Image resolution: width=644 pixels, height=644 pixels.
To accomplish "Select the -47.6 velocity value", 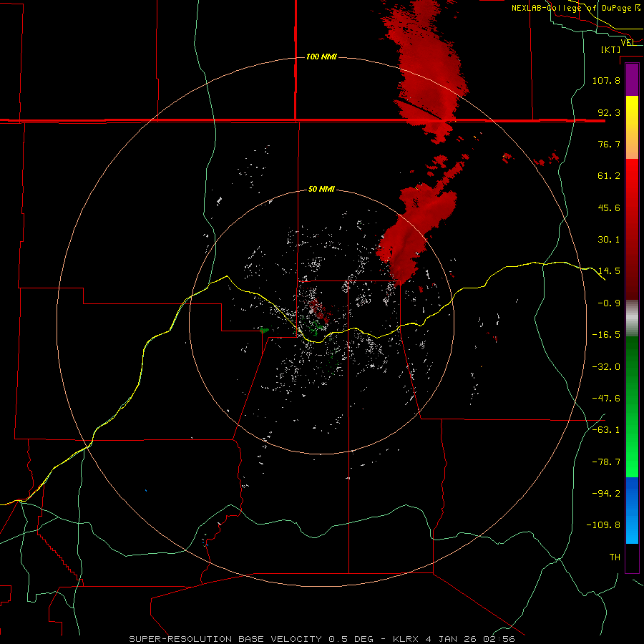I will click(606, 399).
